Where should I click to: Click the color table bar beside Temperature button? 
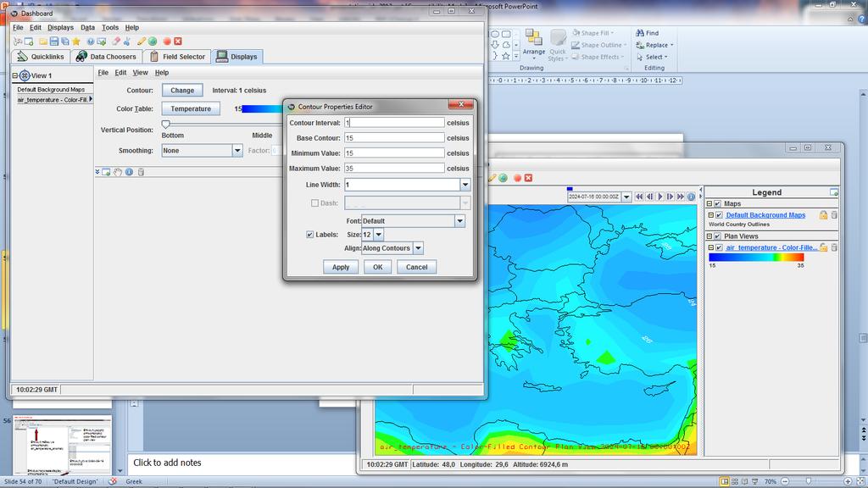pos(263,109)
